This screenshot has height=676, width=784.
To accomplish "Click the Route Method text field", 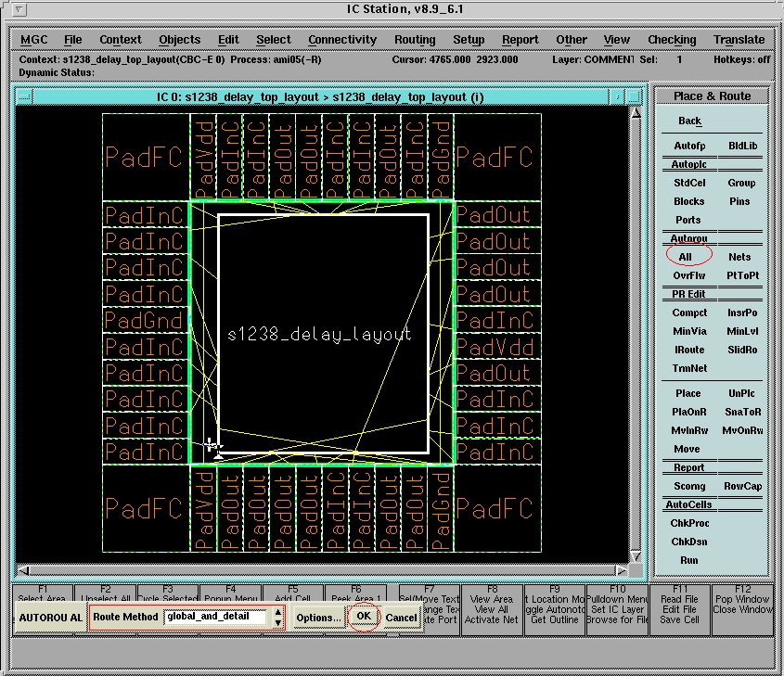I will coord(216,617).
